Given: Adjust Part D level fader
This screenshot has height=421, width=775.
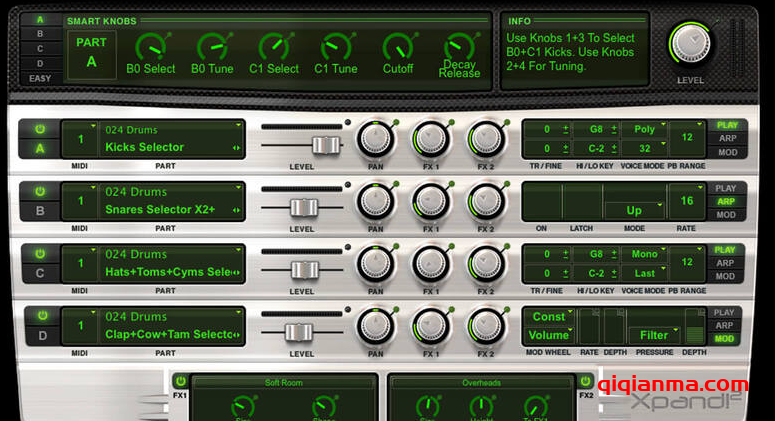Looking at the screenshot, I should tap(299, 332).
